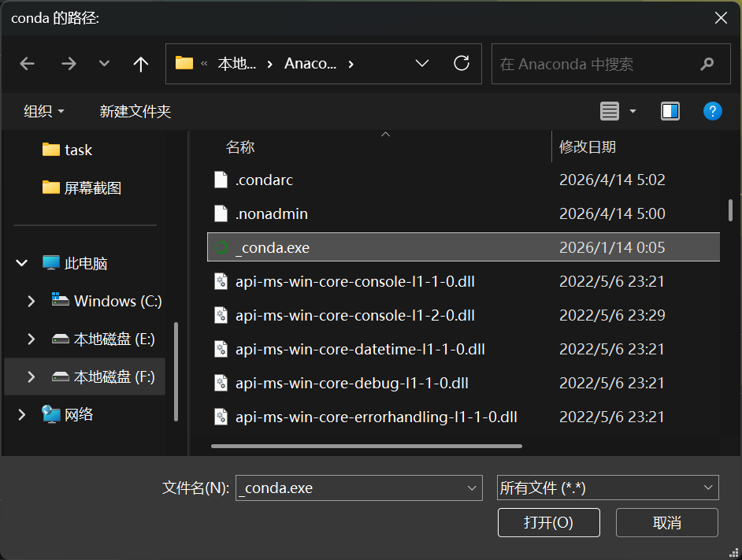Open recent locations chevron dropdown
Screen dimensions: 742x560
pos(104,64)
